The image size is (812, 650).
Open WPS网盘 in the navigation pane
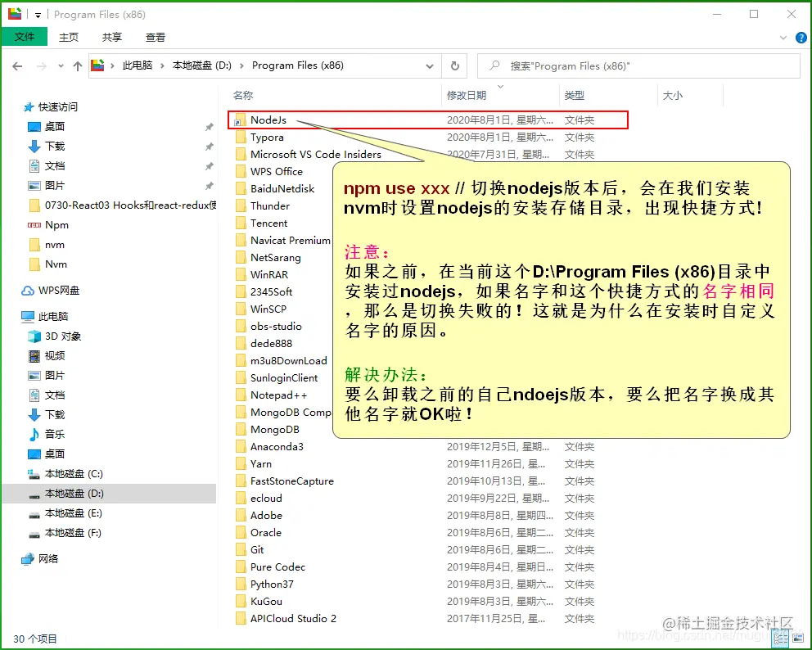(50, 291)
